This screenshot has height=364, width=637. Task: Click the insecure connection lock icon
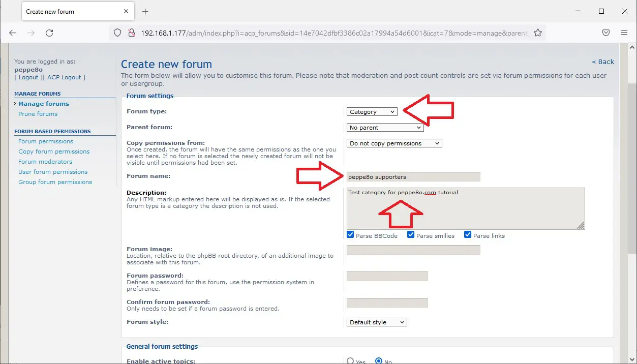(x=131, y=33)
